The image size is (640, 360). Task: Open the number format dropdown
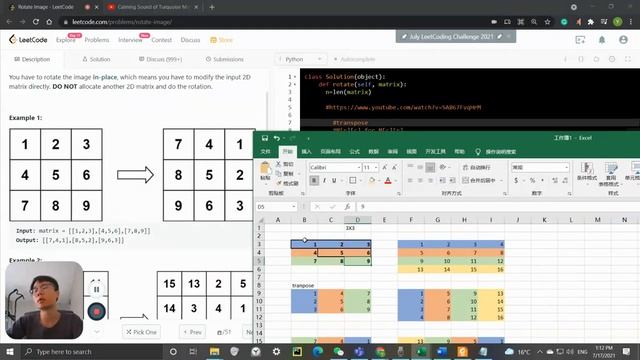click(x=566, y=167)
